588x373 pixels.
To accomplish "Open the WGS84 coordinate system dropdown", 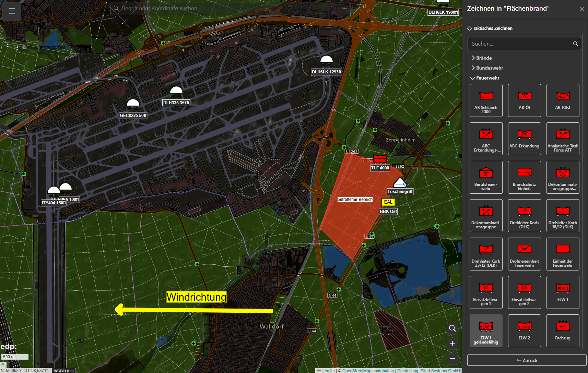I will tap(64, 371).
